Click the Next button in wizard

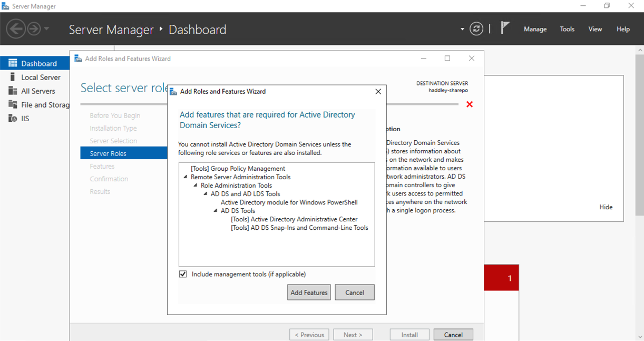353,335
